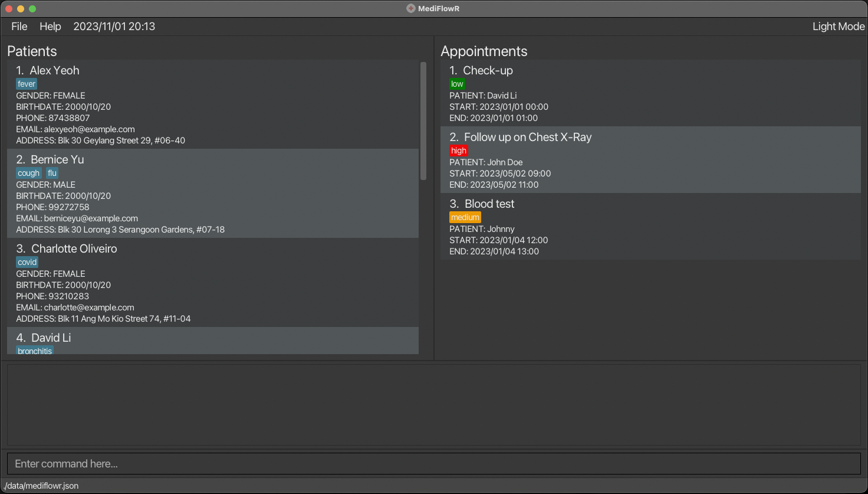
Task: Click the high priority tag
Action: pyautogui.click(x=459, y=151)
